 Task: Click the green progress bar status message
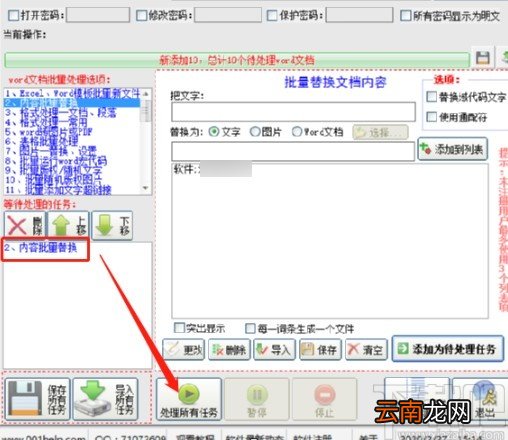click(237, 60)
